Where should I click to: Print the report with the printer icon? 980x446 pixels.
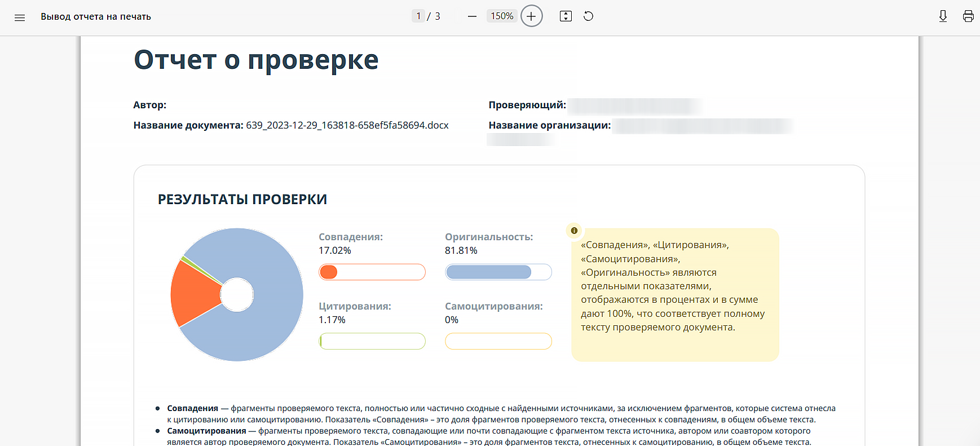[968, 16]
